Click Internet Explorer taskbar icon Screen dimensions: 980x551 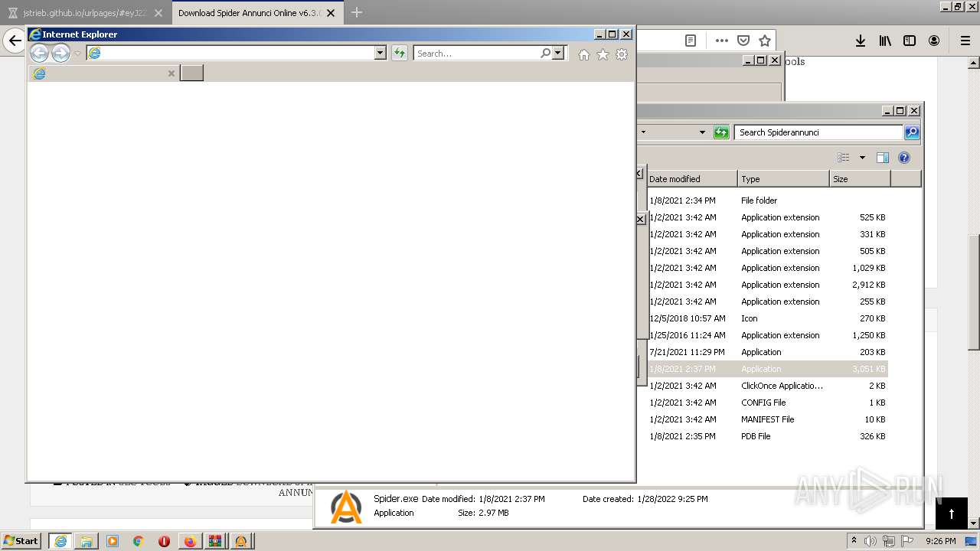click(x=60, y=541)
